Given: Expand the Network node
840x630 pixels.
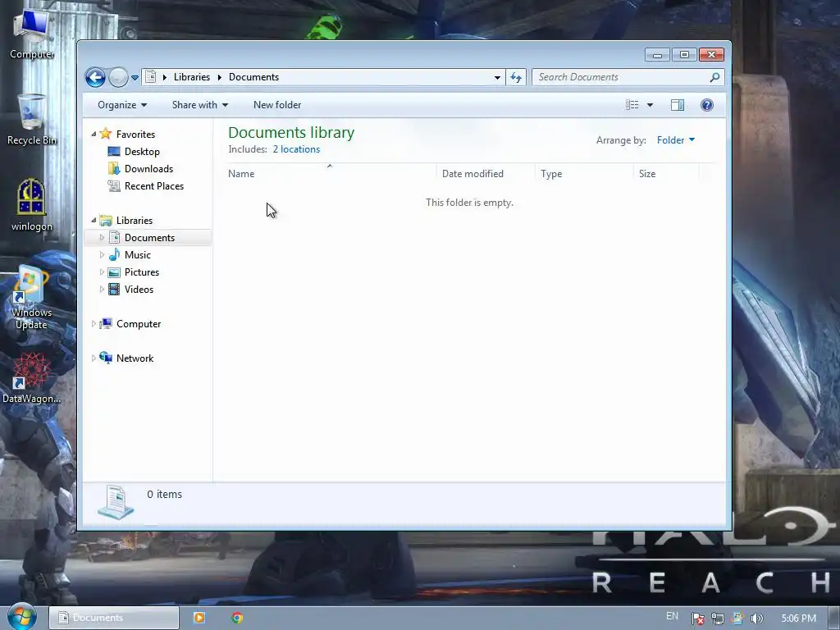Looking at the screenshot, I should coord(94,358).
